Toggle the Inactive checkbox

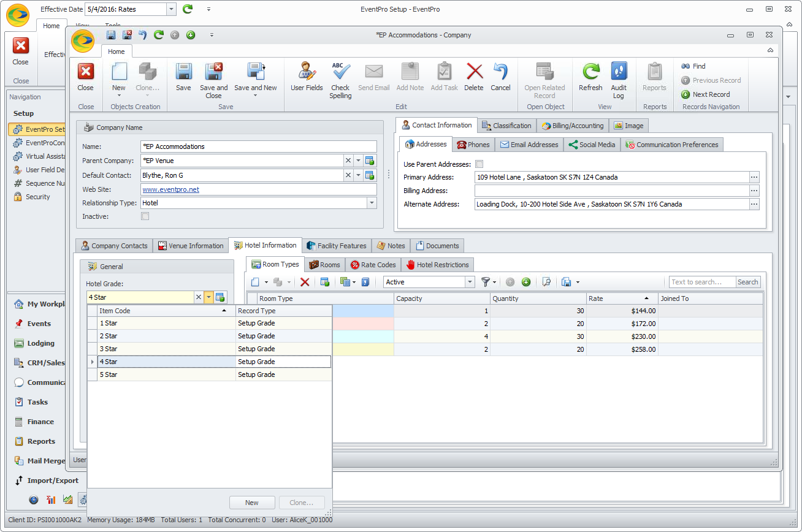[145, 216]
